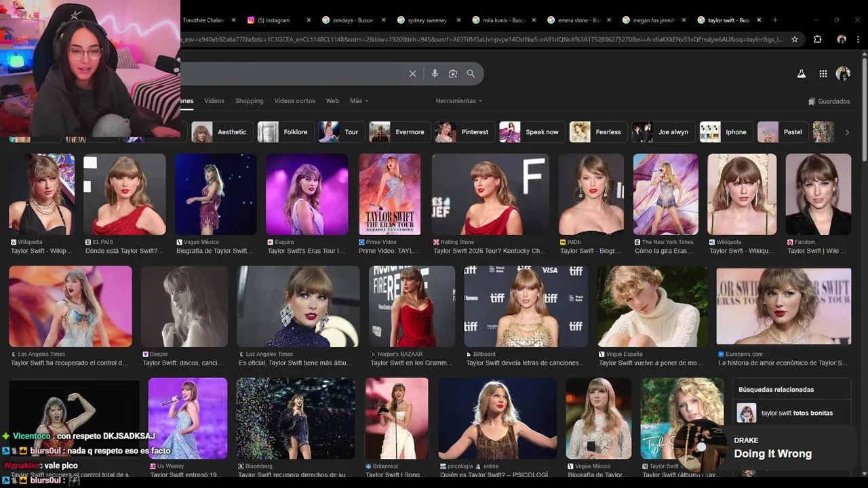This screenshot has height=488, width=868.
Task: Expand the Más dropdown menu
Action: point(359,101)
